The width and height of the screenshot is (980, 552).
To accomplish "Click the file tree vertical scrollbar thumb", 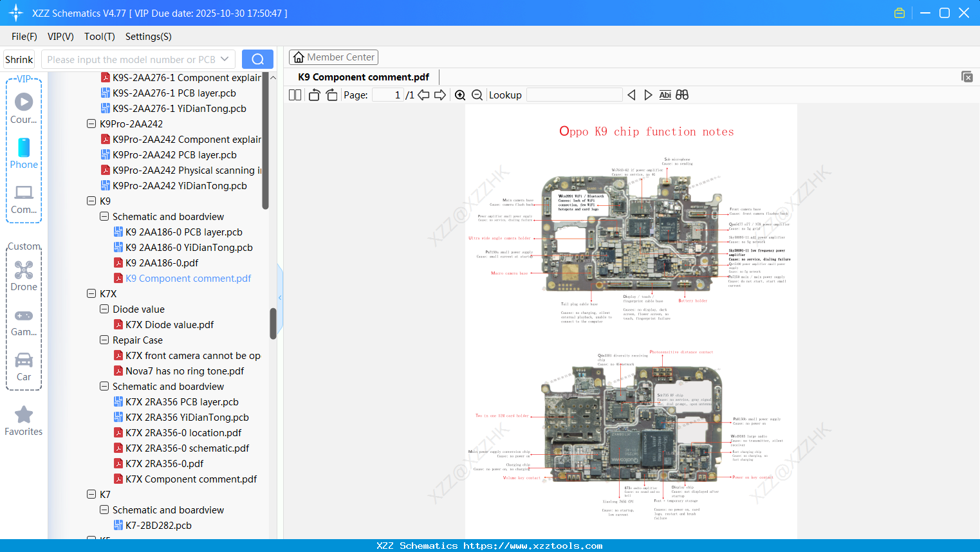I will tap(273, 324).
